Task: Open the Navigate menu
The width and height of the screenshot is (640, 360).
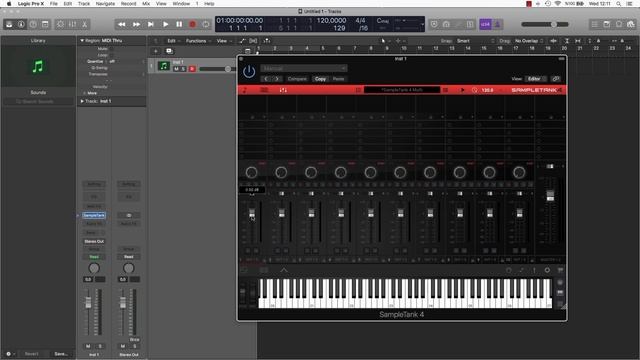Action: 105,4
